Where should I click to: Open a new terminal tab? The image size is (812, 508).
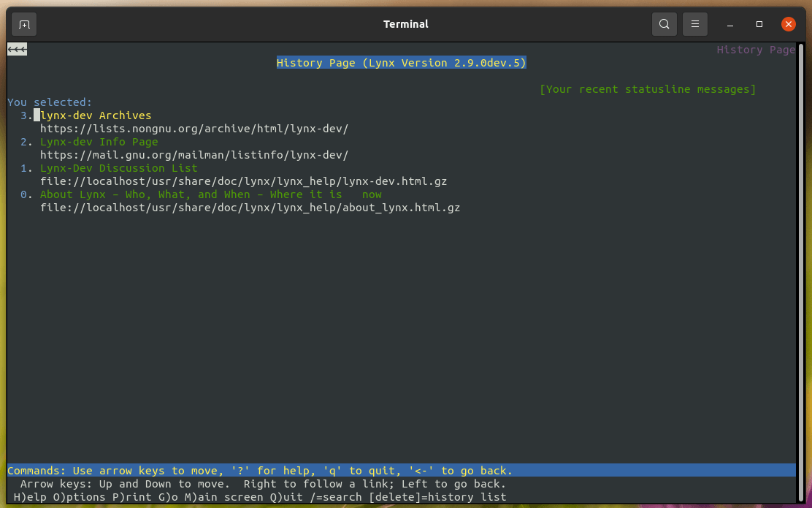click(x=23, y=23)
